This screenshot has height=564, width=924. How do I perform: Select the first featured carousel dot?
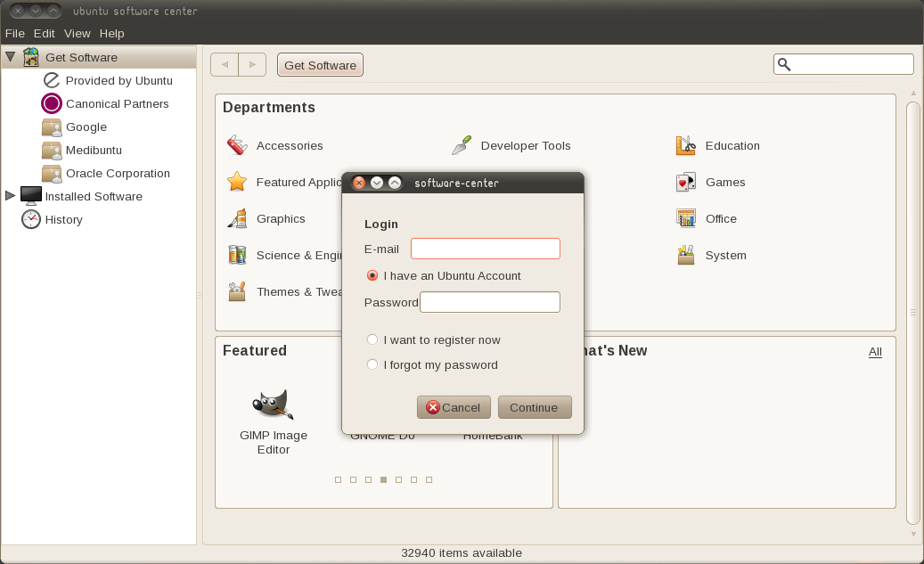(339, 479)
